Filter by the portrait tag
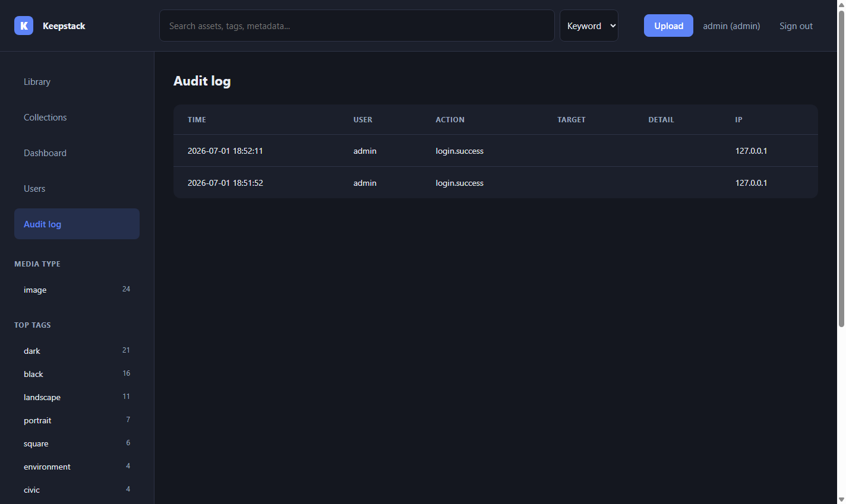The width and height of the screenshot is (846, 504). (77, 420)
